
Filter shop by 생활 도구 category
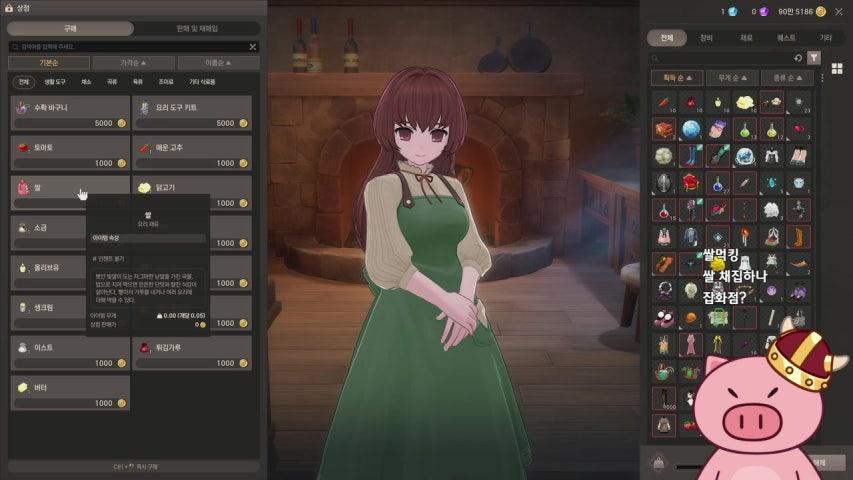tap(55, 82)
